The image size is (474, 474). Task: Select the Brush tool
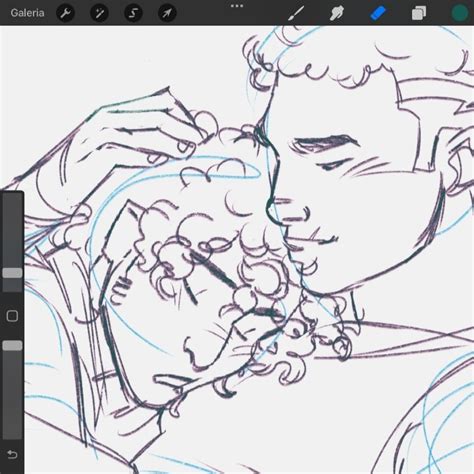296,13
